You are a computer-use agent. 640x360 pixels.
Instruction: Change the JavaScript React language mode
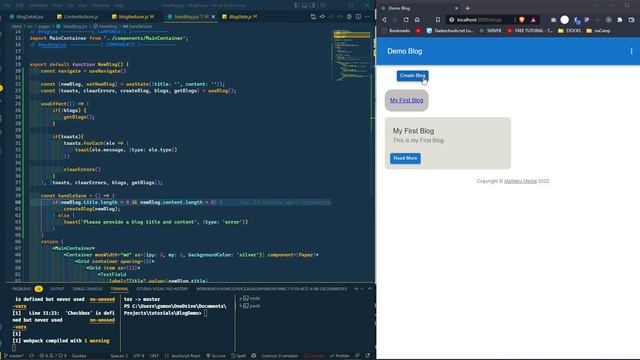click(x=182, y=356)
